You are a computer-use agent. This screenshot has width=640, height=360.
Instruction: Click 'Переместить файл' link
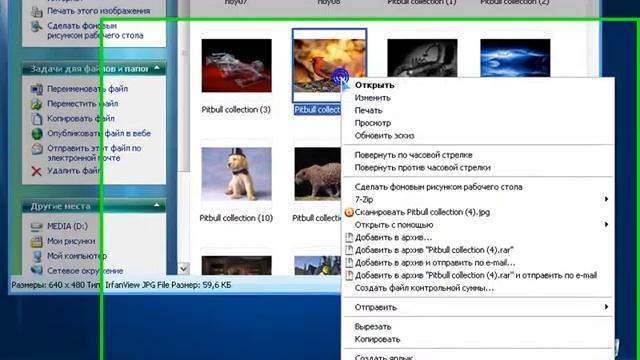click(82, 104)
